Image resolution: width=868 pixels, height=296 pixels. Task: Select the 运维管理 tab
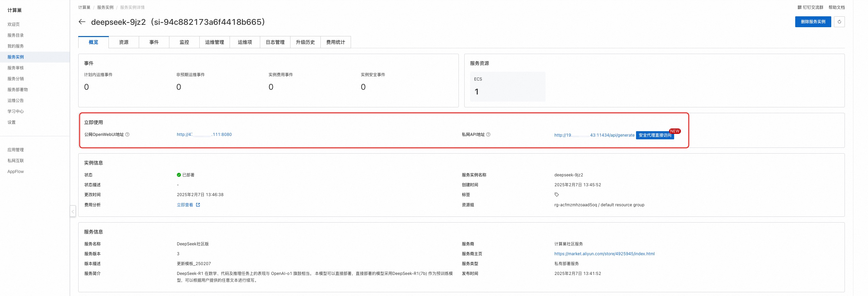(x=215, y=42)
